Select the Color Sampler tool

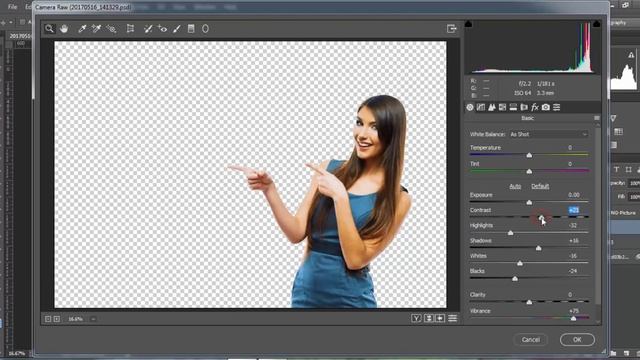click(x=96, y=29)
